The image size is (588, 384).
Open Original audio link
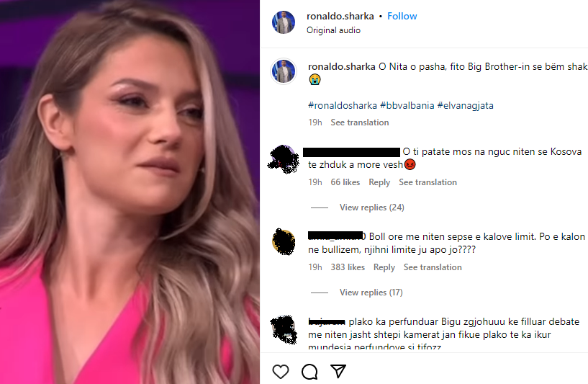333,30
